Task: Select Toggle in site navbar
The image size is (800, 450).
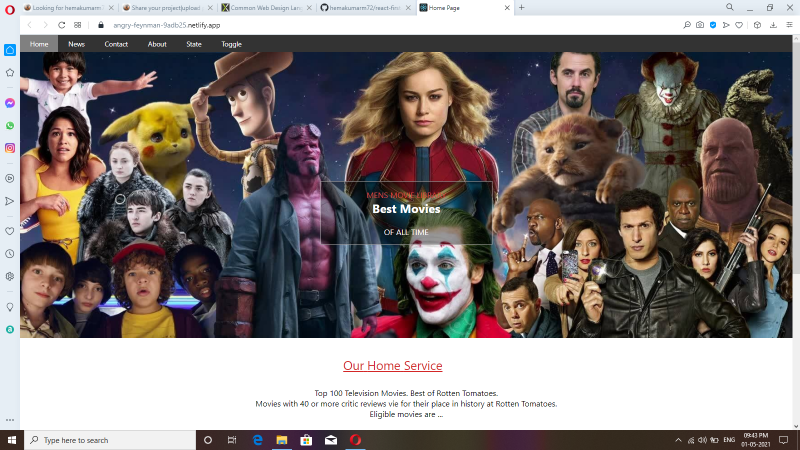Action: click(232, 44)
